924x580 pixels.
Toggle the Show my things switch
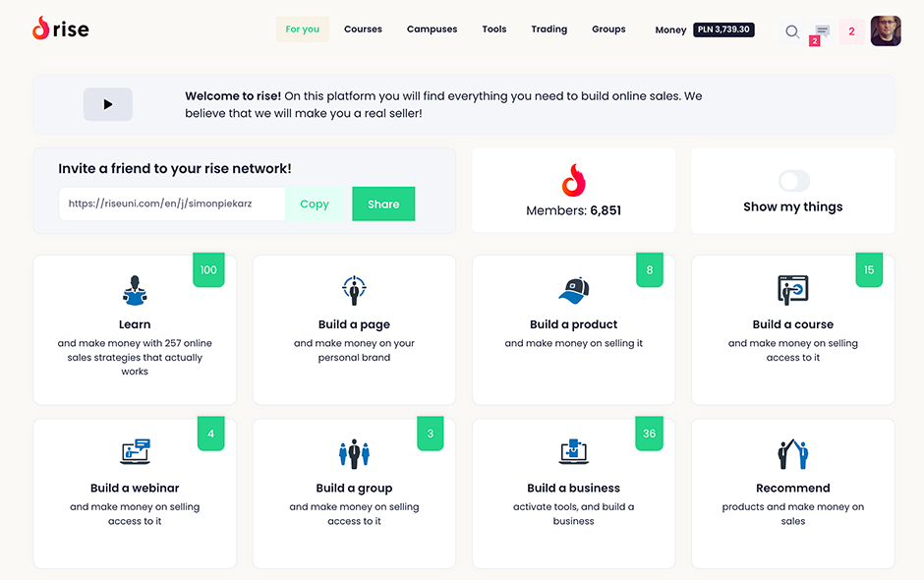point(793,181)
